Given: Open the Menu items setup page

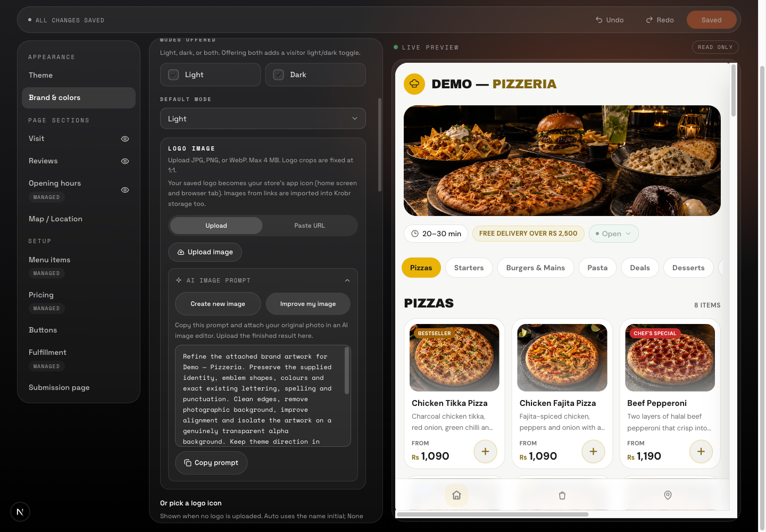Looking at the screenshot, I should coord(79,266).
